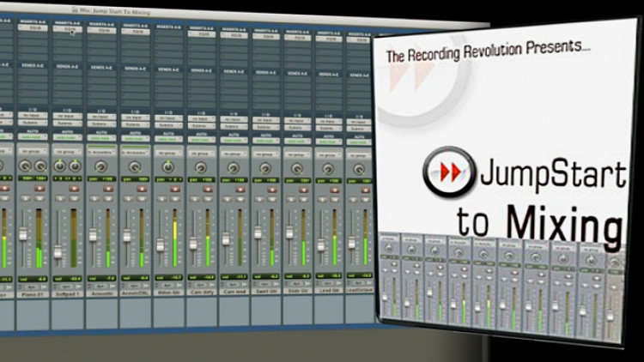
Task: Record-arm the AcoustDBL track
Action: [x=142, y=189]
